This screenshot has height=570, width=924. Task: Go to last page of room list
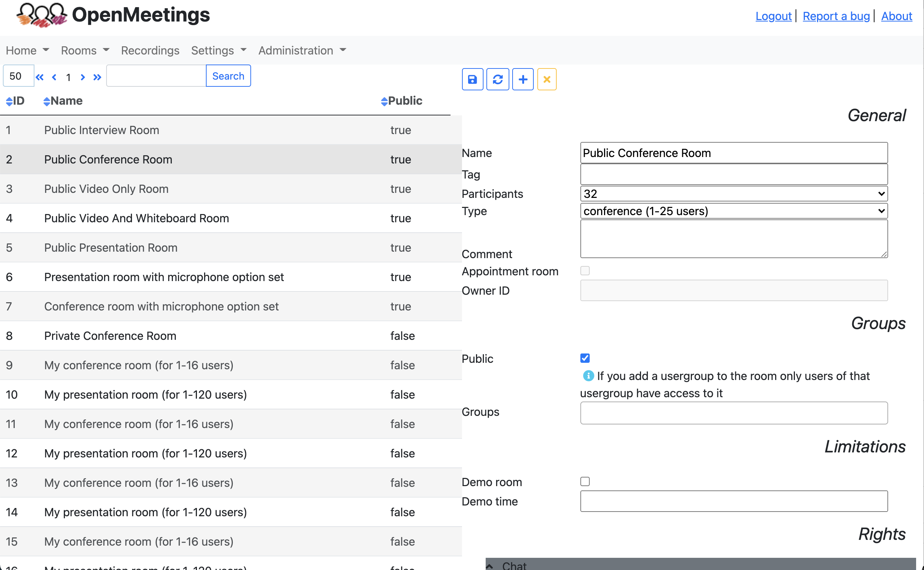click(97, 77)
